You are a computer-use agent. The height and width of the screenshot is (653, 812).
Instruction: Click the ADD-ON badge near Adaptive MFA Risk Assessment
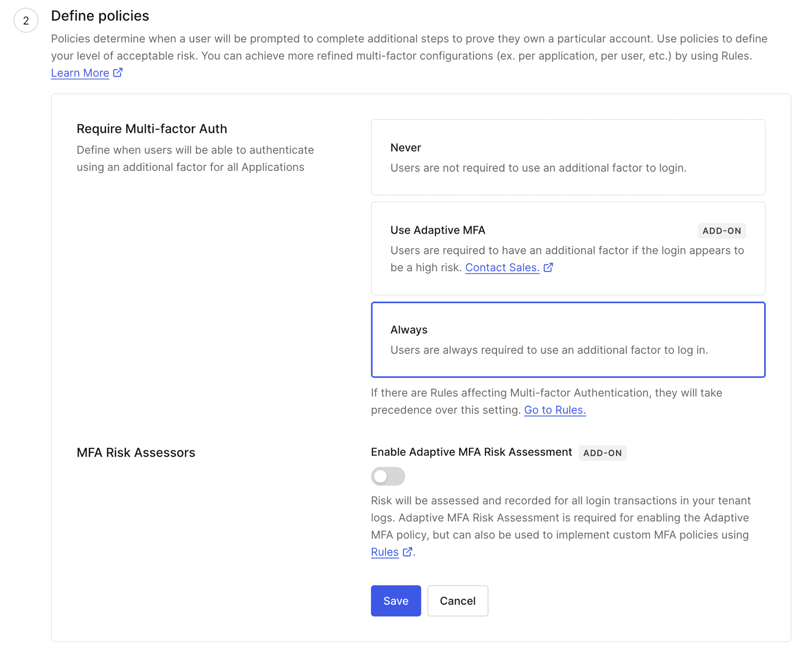coord(602,452)
